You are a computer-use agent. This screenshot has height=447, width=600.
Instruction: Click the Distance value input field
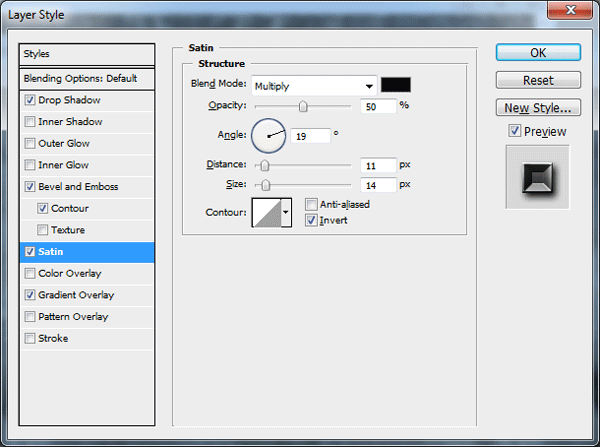click(x=378, y=165)
